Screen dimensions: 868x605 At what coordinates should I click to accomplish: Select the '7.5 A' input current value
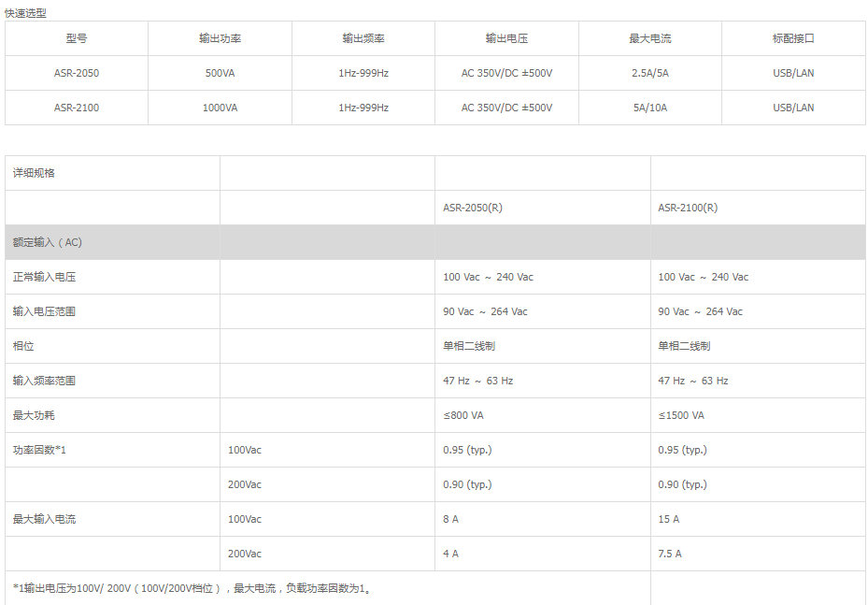(670, 554)
